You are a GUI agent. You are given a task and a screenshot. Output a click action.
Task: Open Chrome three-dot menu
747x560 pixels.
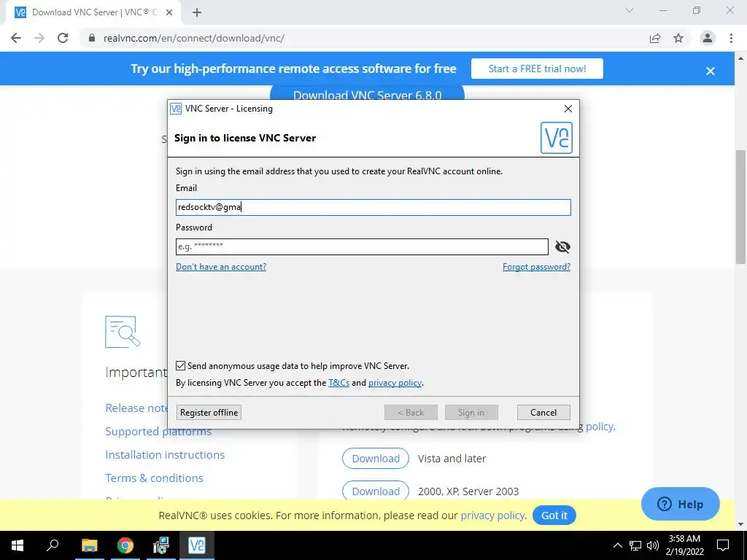(x=731, y=38)
